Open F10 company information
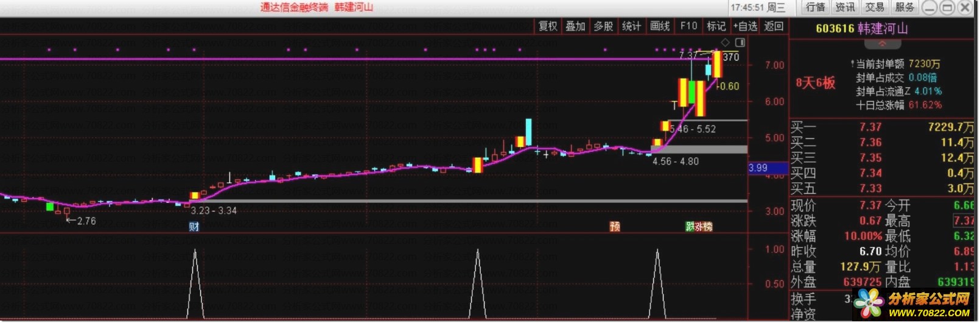Viewport: 980px width, 323px height. coord(688,26)
